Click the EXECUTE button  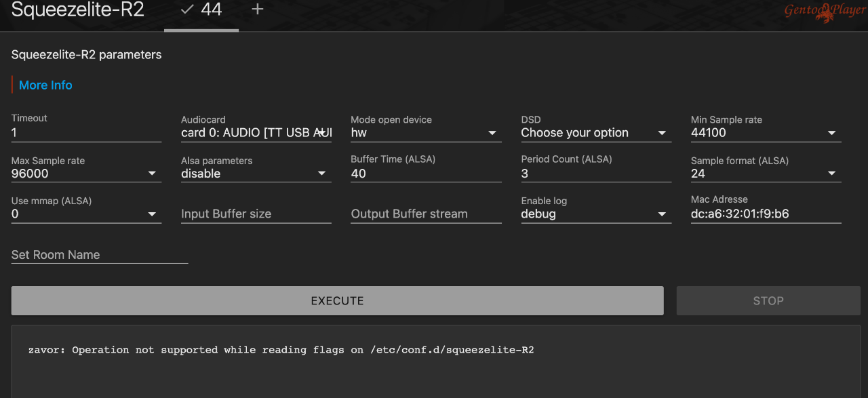[337, 300]
